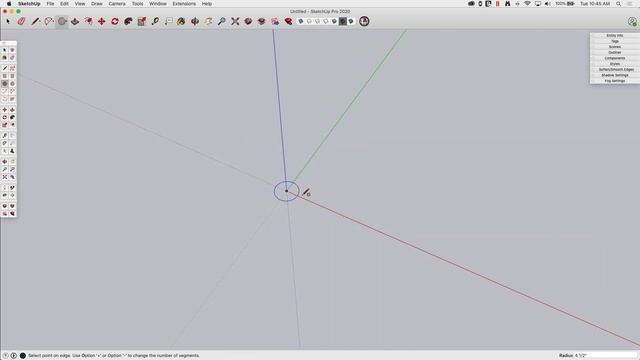Open the Apple menu
The height and width of the screenshot is (360, 640).
pyautogui.click(x=9, y=4)
